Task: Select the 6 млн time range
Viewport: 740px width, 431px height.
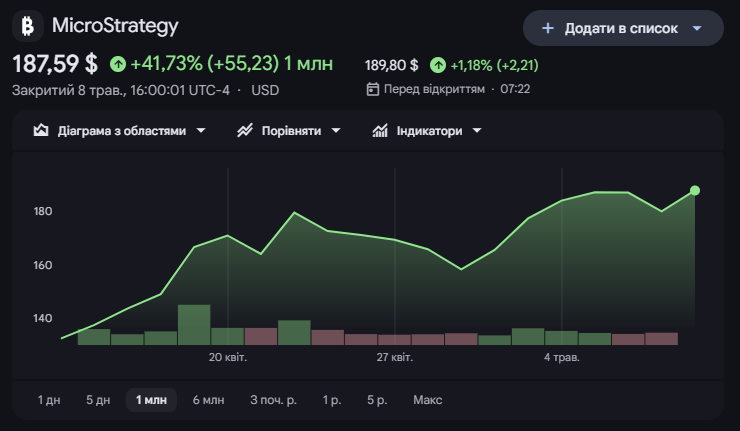Action: pos(209,400)
